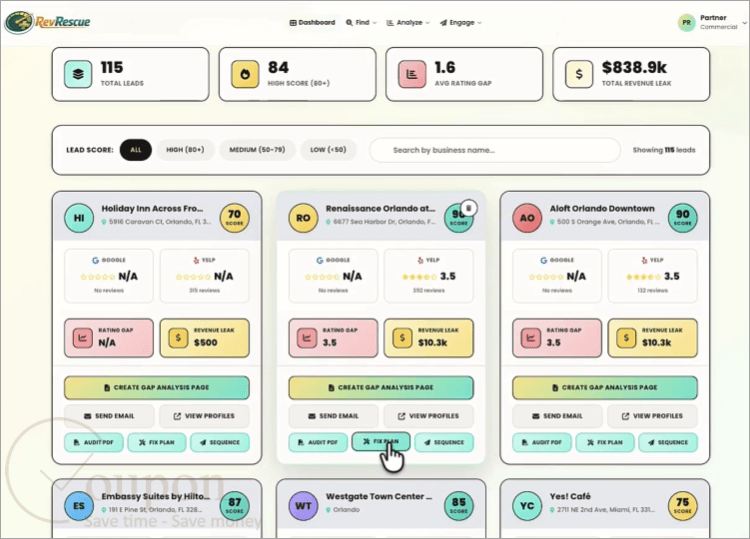750x539 pixels.
Task: Click the RevRescue logo
Action: click(x=47, y=22)
